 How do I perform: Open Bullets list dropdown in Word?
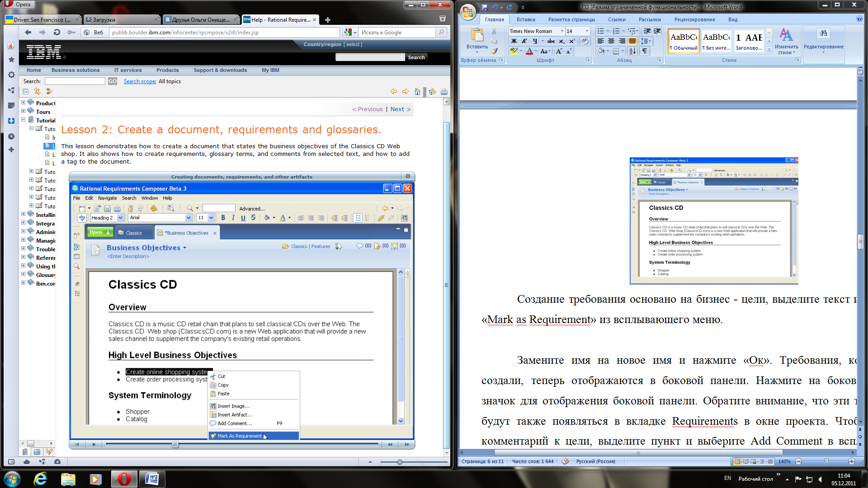[608, 31]
